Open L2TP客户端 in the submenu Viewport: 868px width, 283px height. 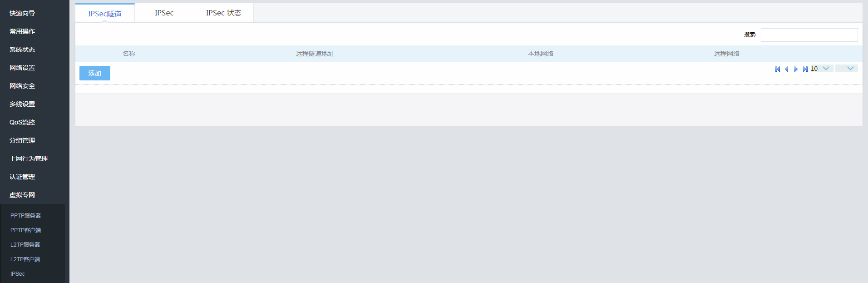[25, 259]
